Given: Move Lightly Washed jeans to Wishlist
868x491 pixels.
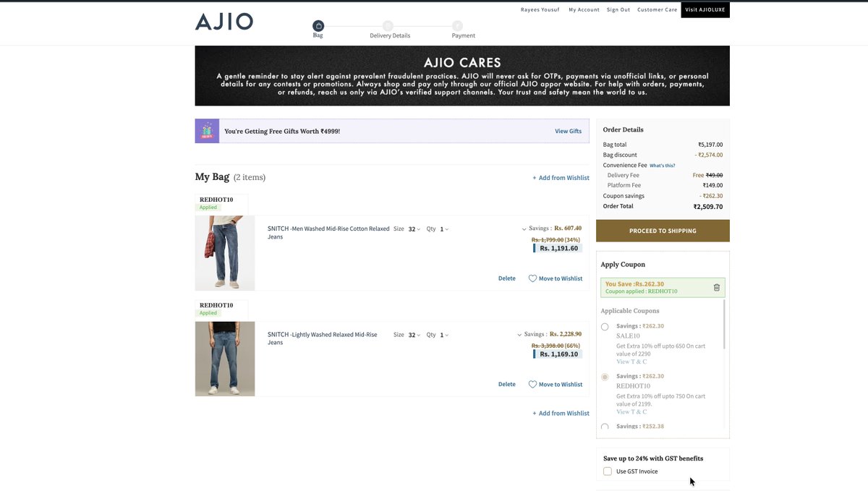Looking at the screenshot, I should pyautogui.click(x=561, y=385).
